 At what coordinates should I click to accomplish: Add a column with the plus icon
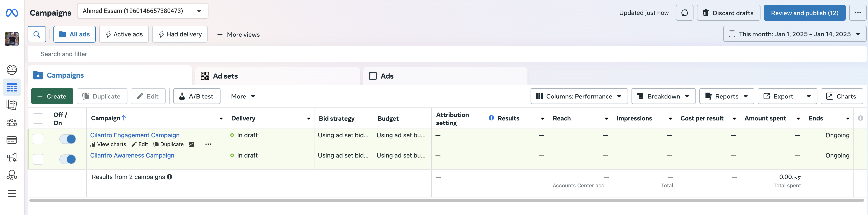pos(860,118)
